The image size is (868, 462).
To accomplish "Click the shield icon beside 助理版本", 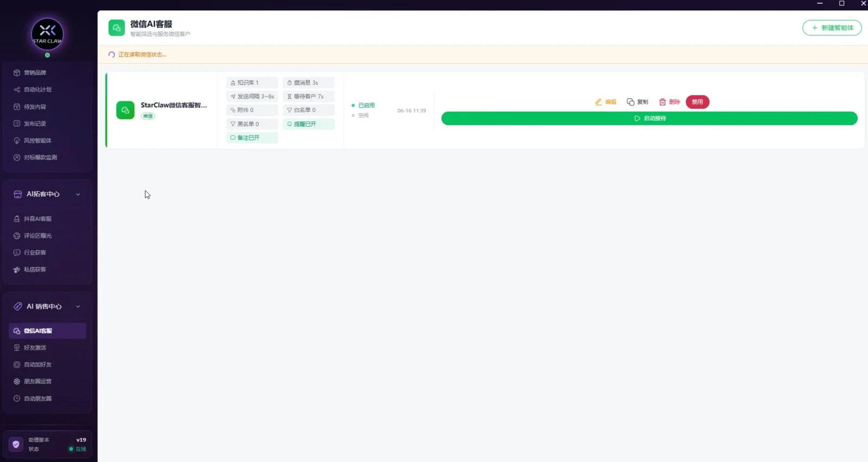I will [16, 444].
